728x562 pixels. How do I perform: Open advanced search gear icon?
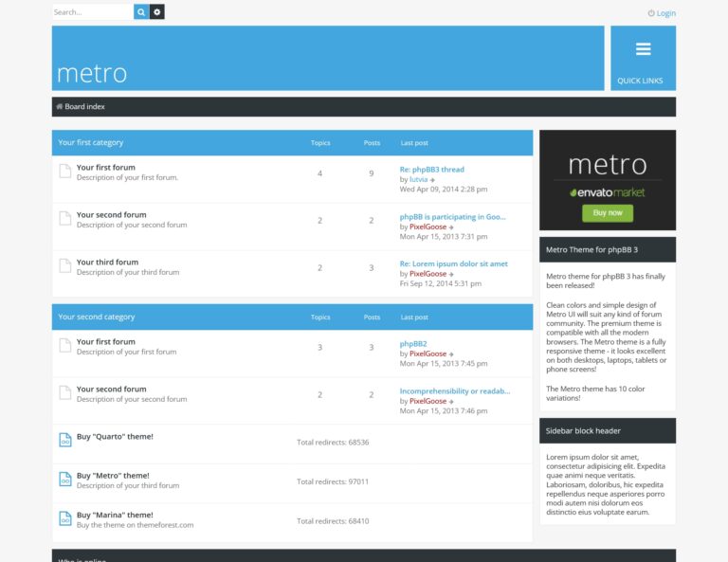(x=157, y=12)
